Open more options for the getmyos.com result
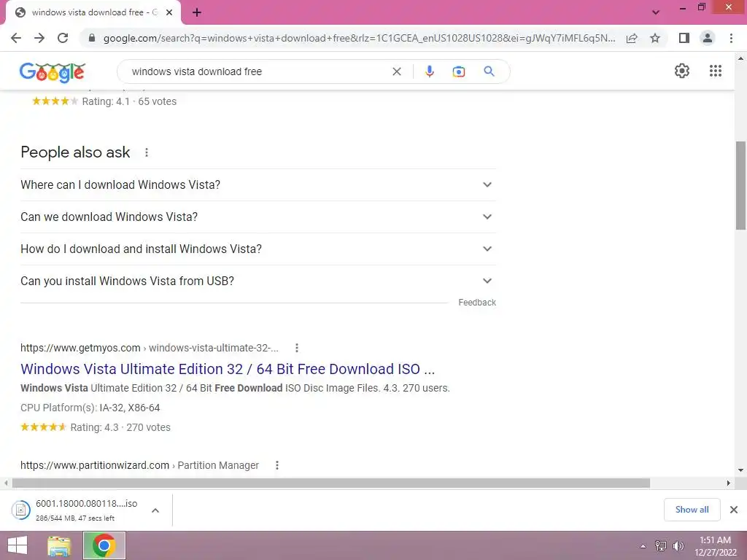 pos(297,348)
